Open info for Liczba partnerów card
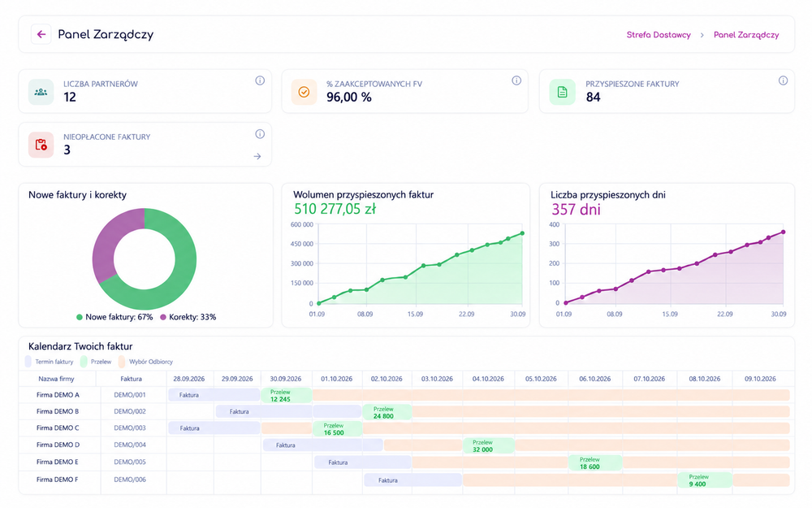This screenshot has height=508, width=812. point(260,80)
